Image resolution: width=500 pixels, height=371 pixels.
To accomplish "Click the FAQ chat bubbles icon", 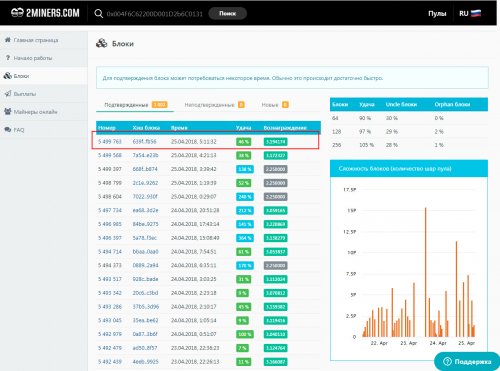I will [x=7, y=130].
